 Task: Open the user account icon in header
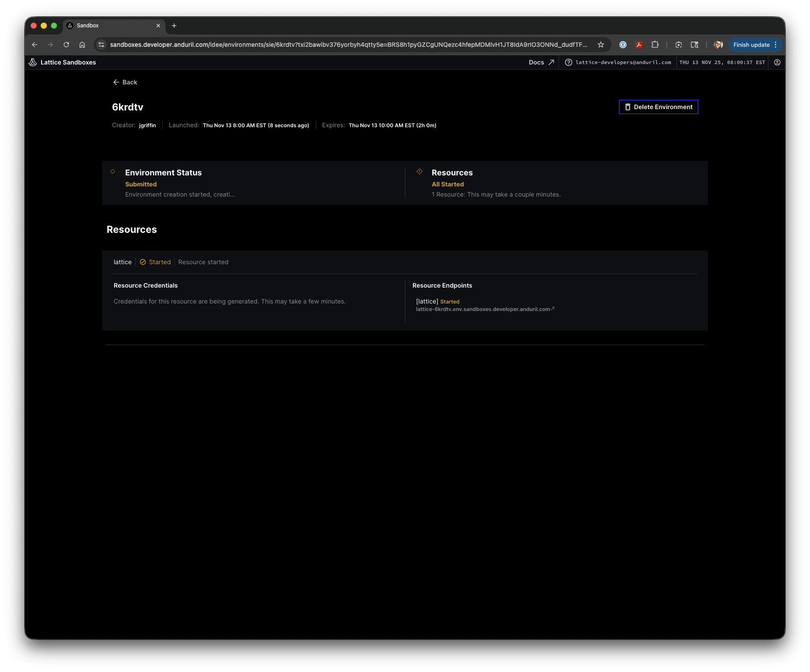777,62
